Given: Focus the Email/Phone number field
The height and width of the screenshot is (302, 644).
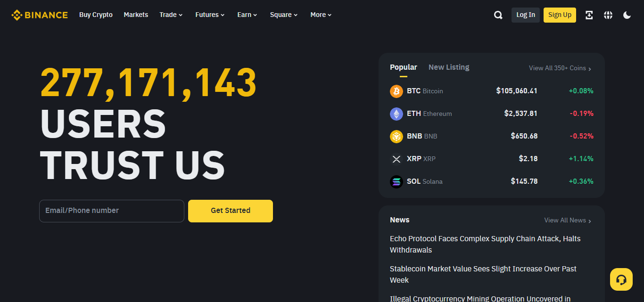Looking at the screenshot, I should coord(112,211).
